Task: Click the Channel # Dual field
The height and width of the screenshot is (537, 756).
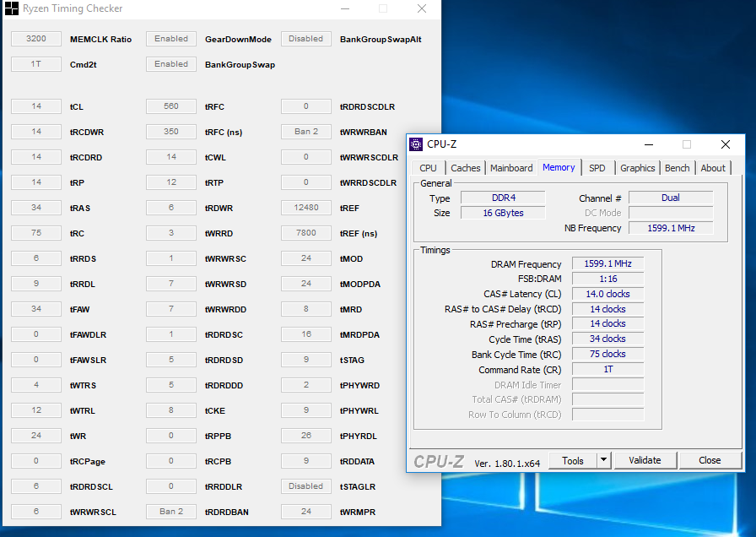Action: [671, 198]
